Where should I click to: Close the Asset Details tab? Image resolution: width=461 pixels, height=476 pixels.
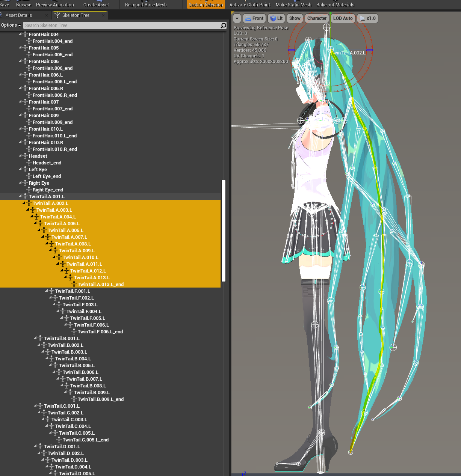47,15
